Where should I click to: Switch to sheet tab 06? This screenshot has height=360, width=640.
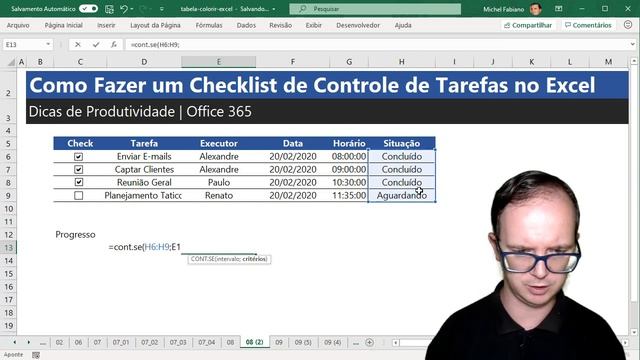click(78, 342)
